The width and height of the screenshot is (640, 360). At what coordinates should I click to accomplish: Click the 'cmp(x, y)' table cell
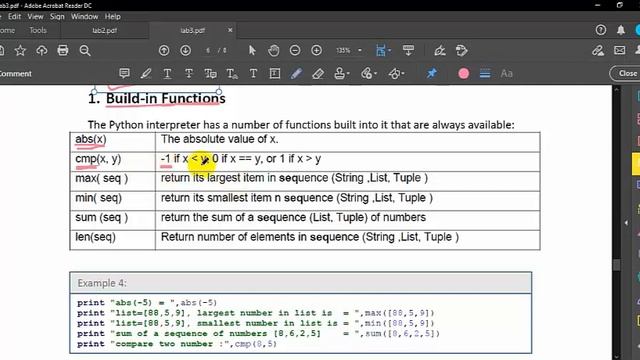(x=113, y=162)
